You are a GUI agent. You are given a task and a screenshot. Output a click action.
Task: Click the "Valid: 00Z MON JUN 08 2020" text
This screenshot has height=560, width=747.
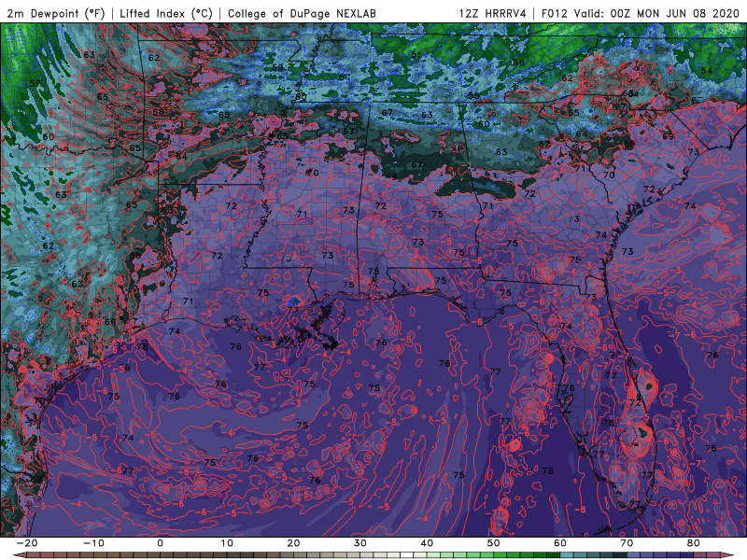(656, 13)
